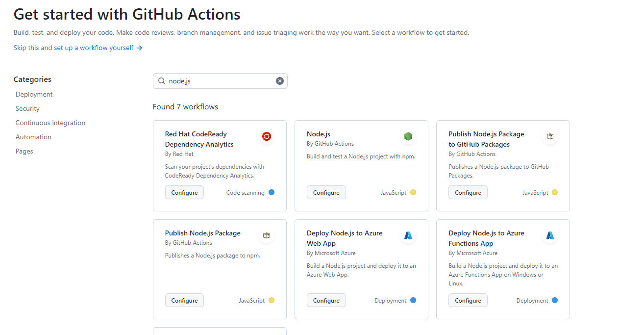Click Deployment label on Azure Web App card
The width and height of the screenshot is (644, 335).
pyautogui.click(x=391, y=301)
